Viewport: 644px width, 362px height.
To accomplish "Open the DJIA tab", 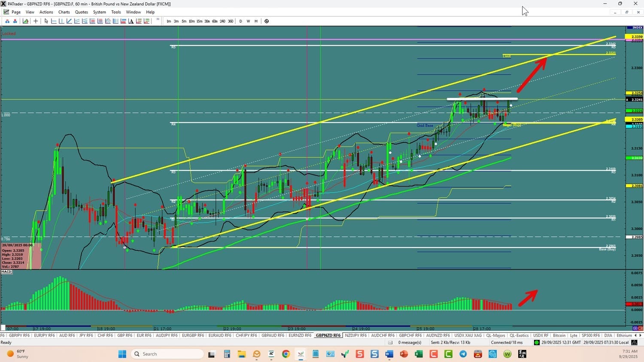I will pyautogui.click(x=608, y=335).
